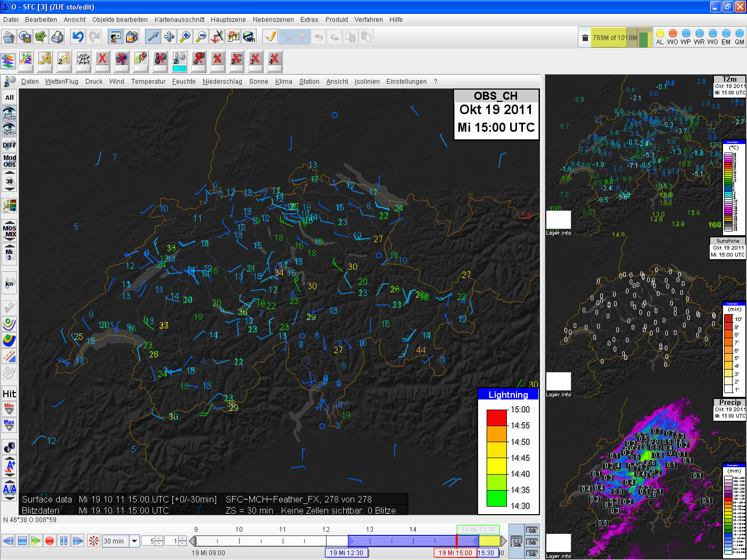Expand the Max down-arrow selector
Image resolution: width=747 pixels, height=560 pixels.
pyautogui.click(x=10, y=425)
